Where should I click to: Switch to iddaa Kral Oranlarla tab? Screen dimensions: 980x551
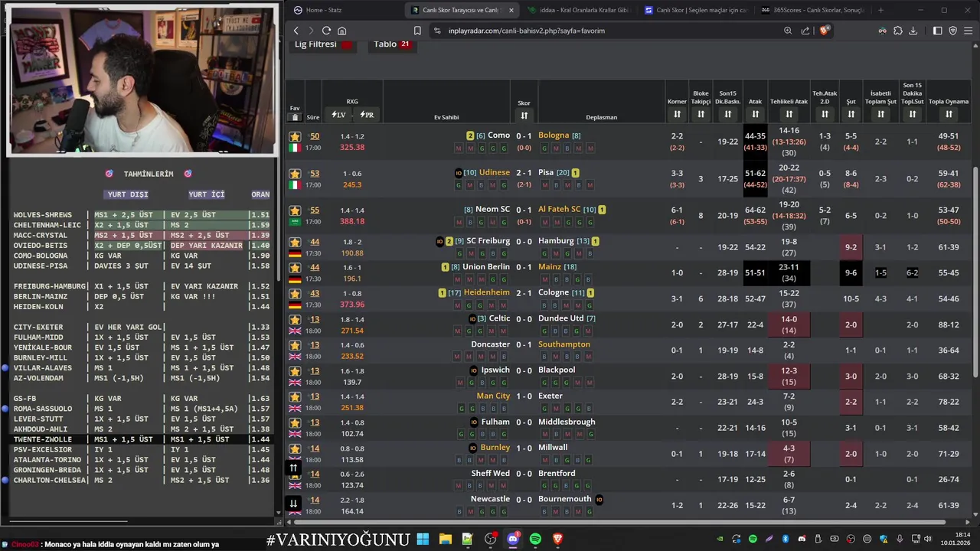(x=578, y=10)
